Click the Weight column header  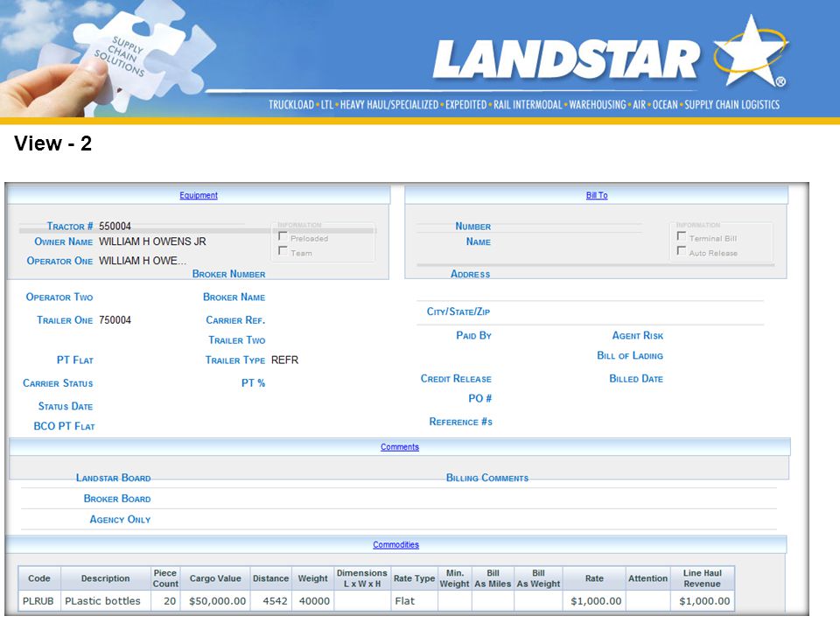[x=313, y=578]
